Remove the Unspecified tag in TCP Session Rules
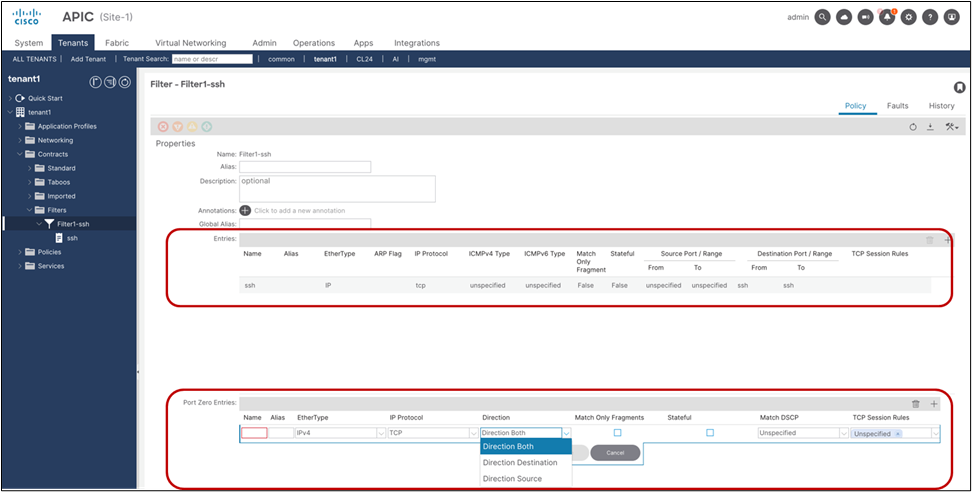This screenshot has width=972, height=492. coord(898,434)
